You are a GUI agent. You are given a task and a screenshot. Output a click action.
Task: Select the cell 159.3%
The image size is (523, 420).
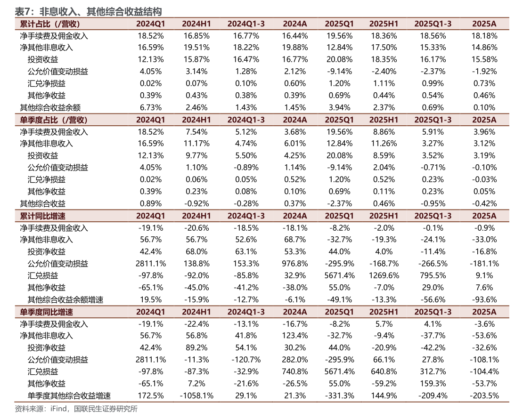(x=433, y=384)
